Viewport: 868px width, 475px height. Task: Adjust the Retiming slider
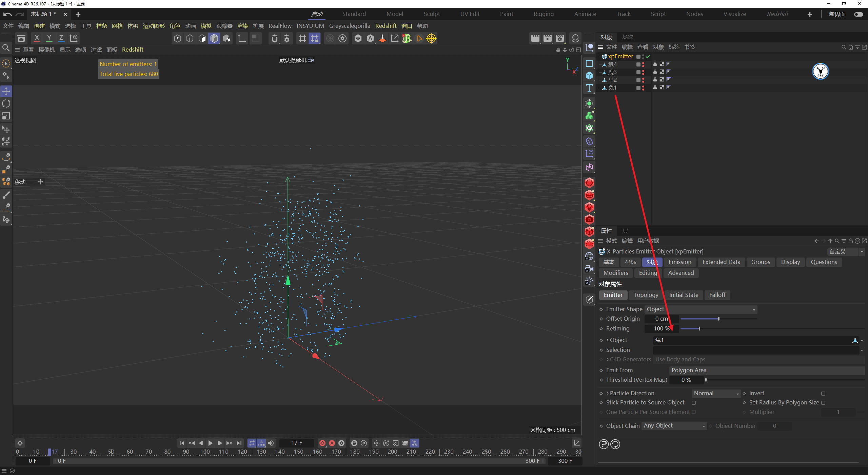[x=699, y=328]
